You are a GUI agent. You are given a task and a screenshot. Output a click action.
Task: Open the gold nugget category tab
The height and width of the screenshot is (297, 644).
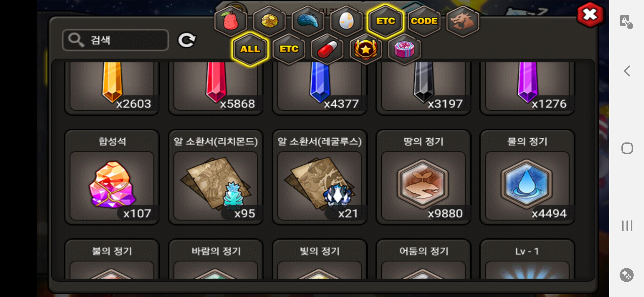pyautogui.click(x=269, y=21)
